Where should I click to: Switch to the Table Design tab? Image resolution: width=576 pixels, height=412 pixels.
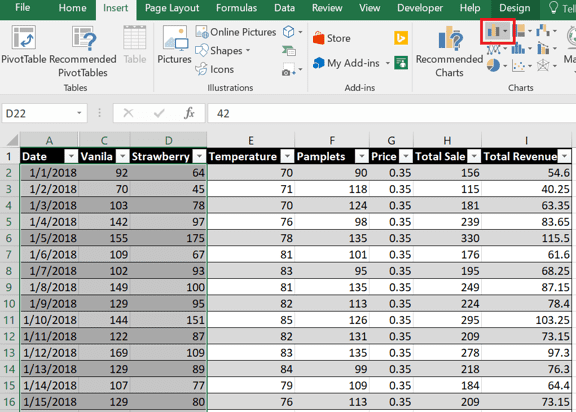click(515, 8)
